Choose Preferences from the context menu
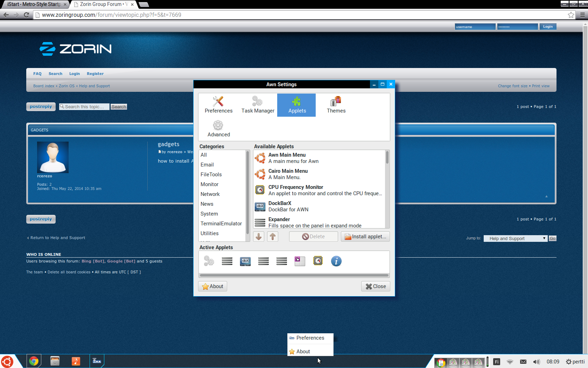The height and width of the screenshot is (368, 588). click(x=310, y=338)
